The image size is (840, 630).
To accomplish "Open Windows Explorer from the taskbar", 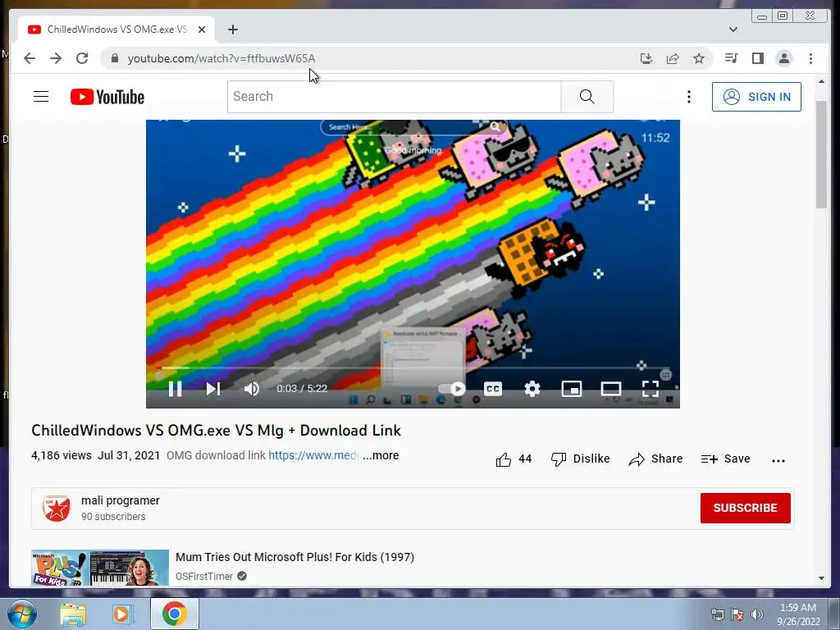I will click(x=73, y=614).
